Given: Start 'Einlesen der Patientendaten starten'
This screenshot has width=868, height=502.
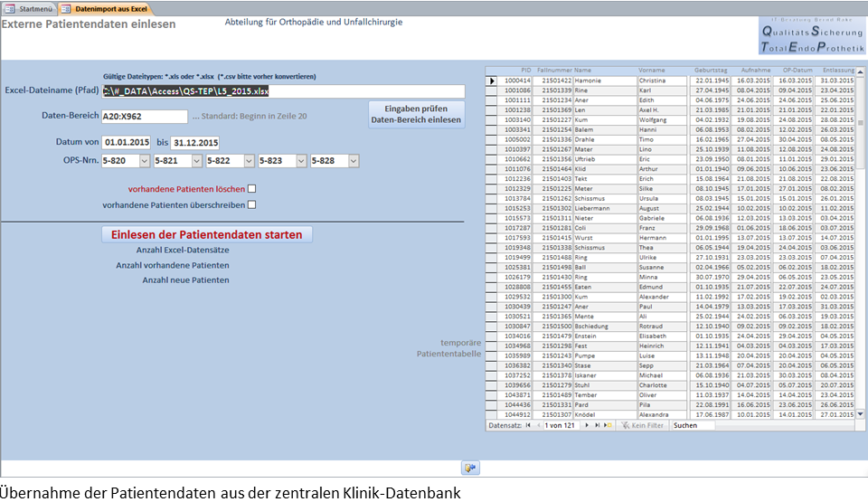Looking at the screenshot, I should (x=207, y=234).
